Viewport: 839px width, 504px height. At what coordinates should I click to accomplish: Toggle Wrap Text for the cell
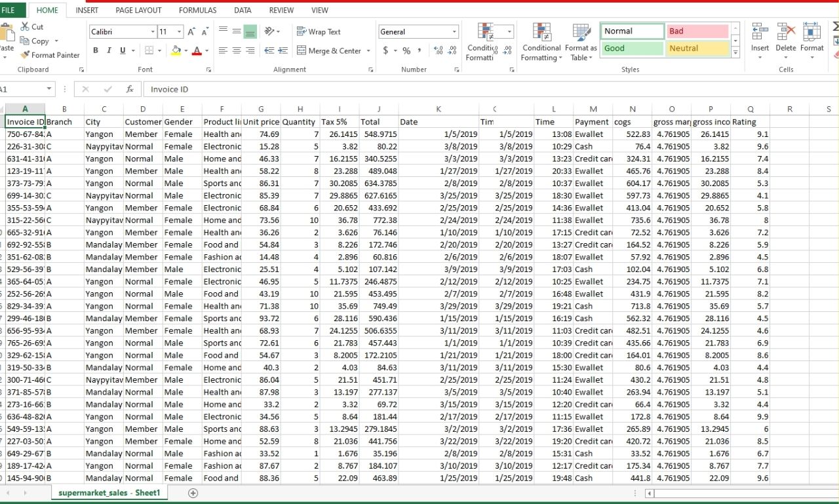tap(319, 31)
